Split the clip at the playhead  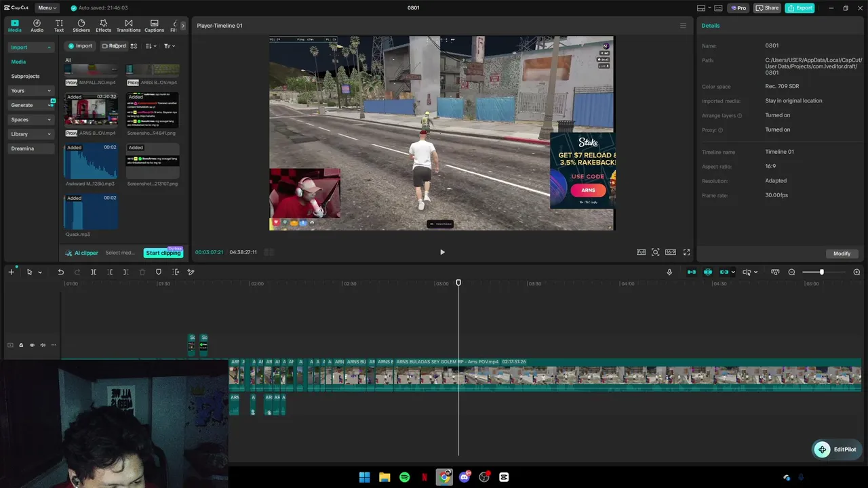(94, 272)
